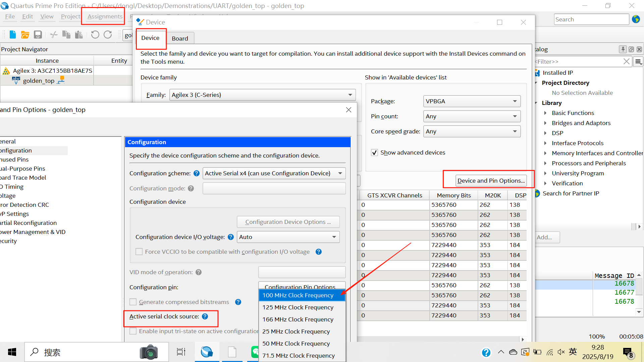Open the Family dropdown Agilex 3 (C-Series)
The height and width of the screenshot is (362, 644).
pos(262,95)
